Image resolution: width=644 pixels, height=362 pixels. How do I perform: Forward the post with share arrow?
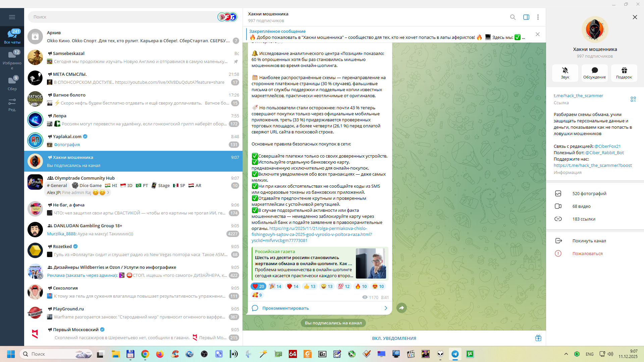pos(401,308)
